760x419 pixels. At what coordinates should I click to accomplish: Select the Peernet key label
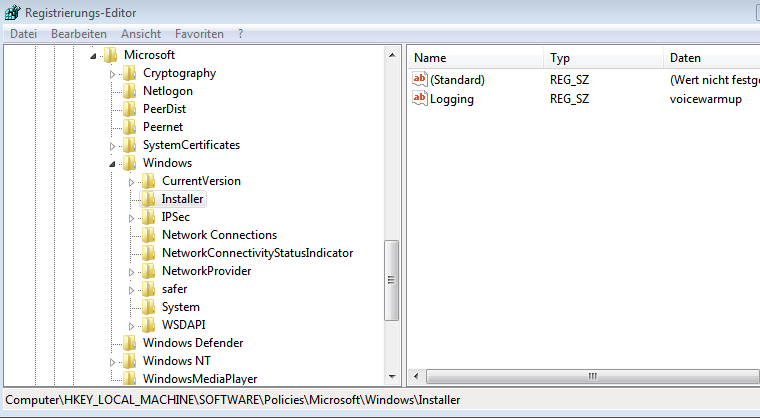(x=163, y=127)
